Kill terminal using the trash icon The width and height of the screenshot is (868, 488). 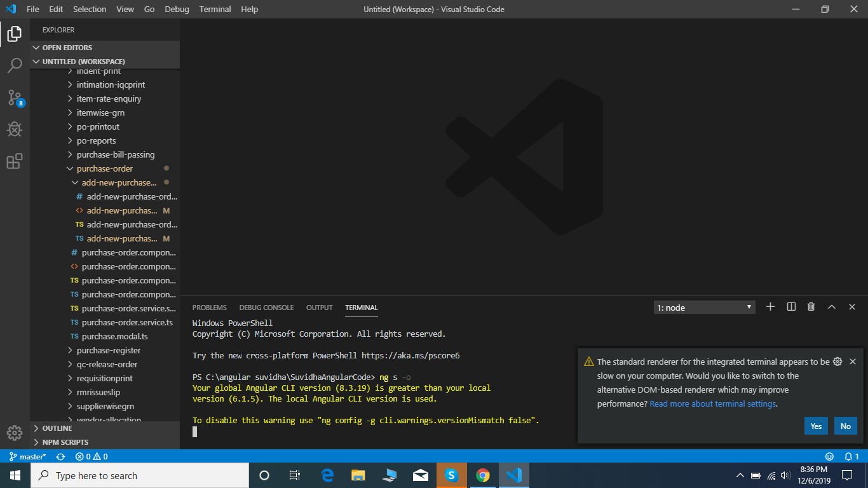pyautogui.click(x=811, y=307)
